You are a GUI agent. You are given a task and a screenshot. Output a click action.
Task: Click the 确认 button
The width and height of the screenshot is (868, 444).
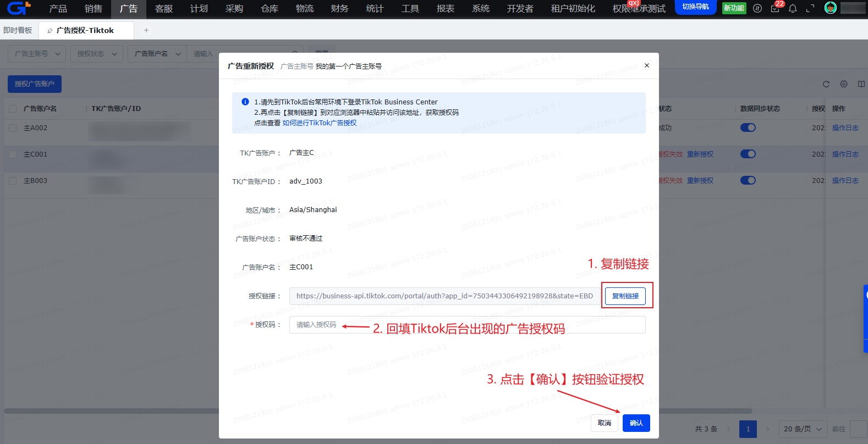tap(636, 423)
